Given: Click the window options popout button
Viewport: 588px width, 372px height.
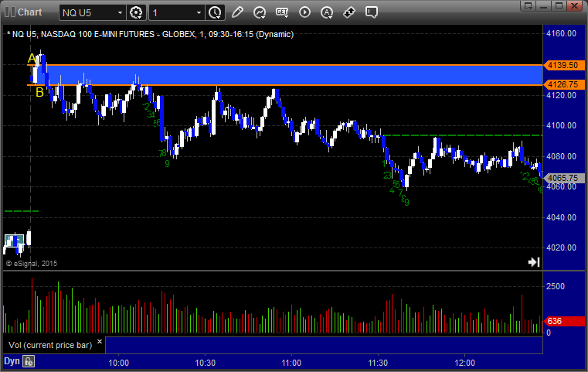Looking at the screenshot, I should pyautogui.click(x=529, y=5).
